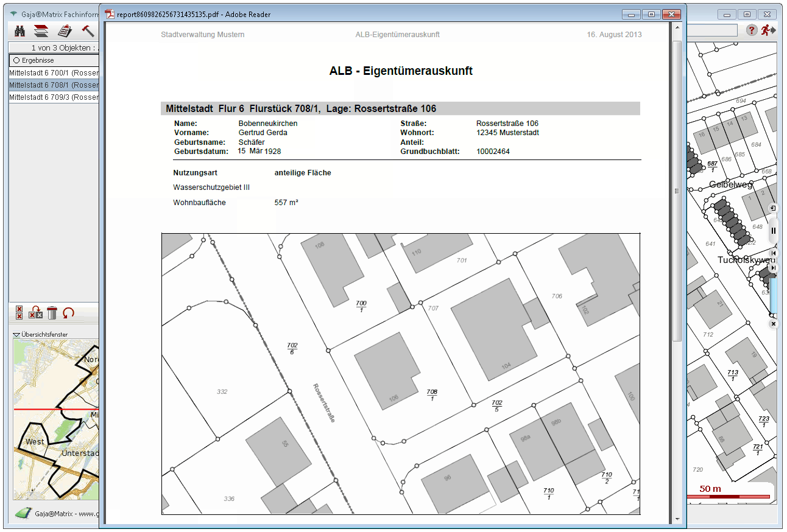Click the Adobe Reader vertical scrollbar down arrow
Screen dimensions: 787x532
pos(677,519)
